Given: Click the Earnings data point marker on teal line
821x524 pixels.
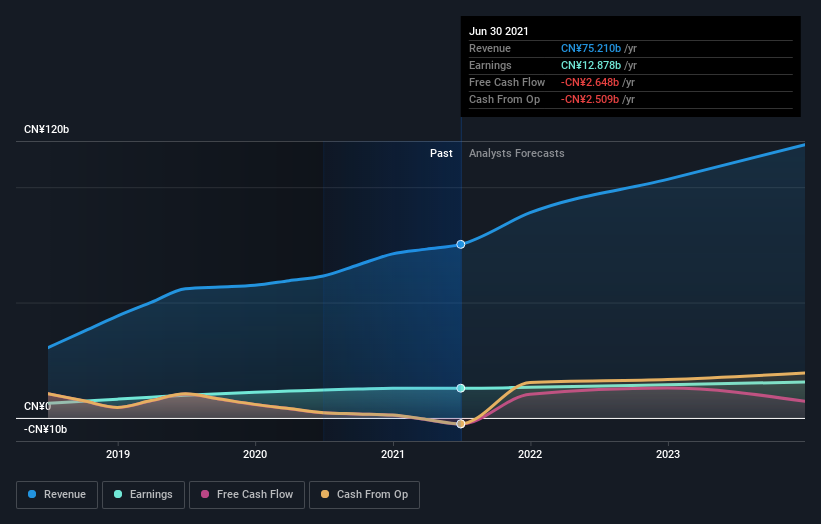Looking at the screenshot, I should pos(461,388).
